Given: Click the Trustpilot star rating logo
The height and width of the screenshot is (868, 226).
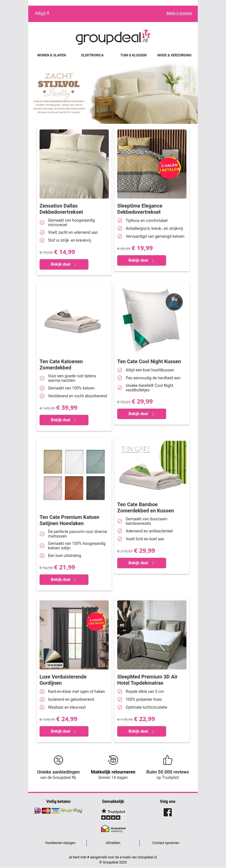Looking at the screenshot, I should click(x=113, y=814).
